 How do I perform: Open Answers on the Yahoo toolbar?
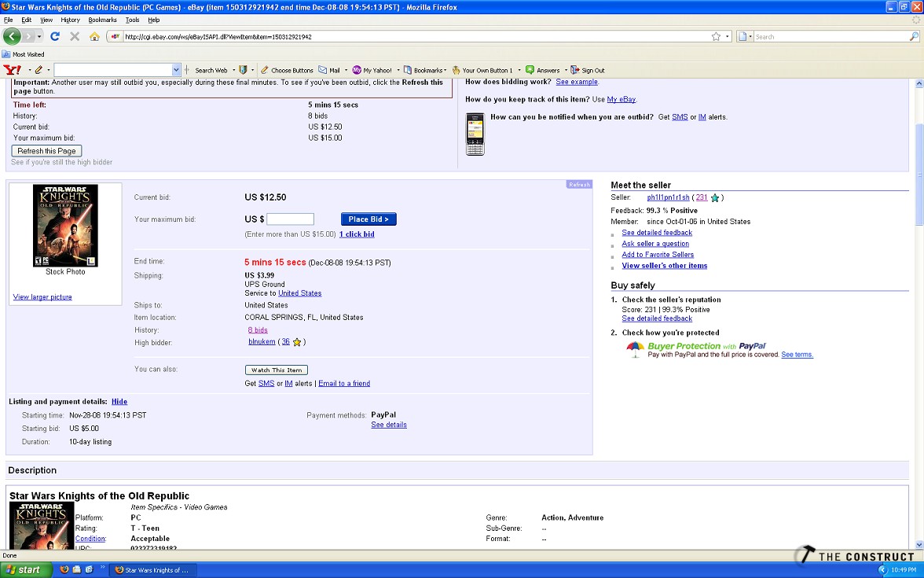[x=543, y=70]
